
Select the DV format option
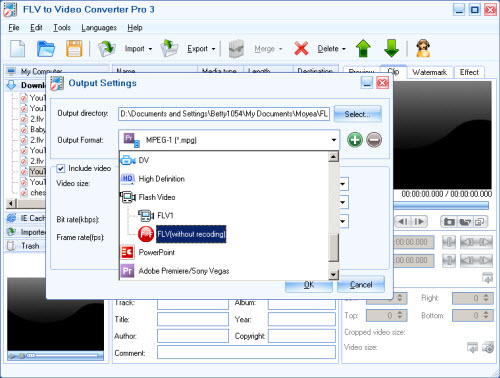(143, 160)
